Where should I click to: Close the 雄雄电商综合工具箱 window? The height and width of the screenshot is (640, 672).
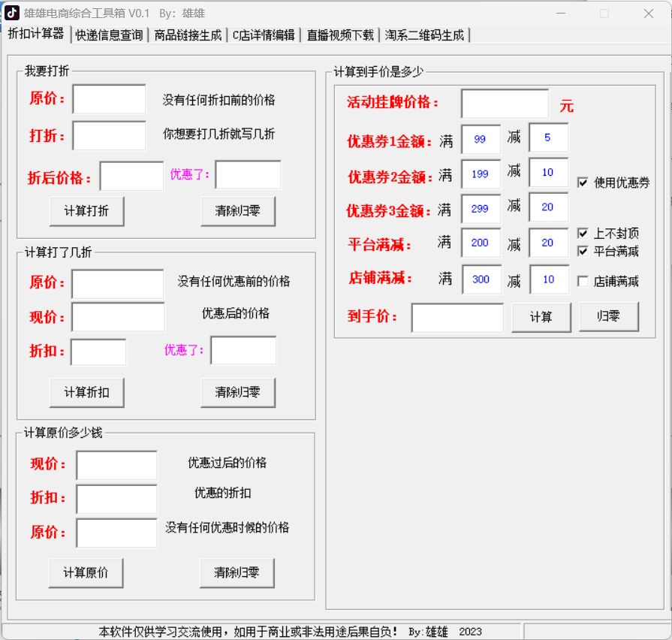click(649, 14)
